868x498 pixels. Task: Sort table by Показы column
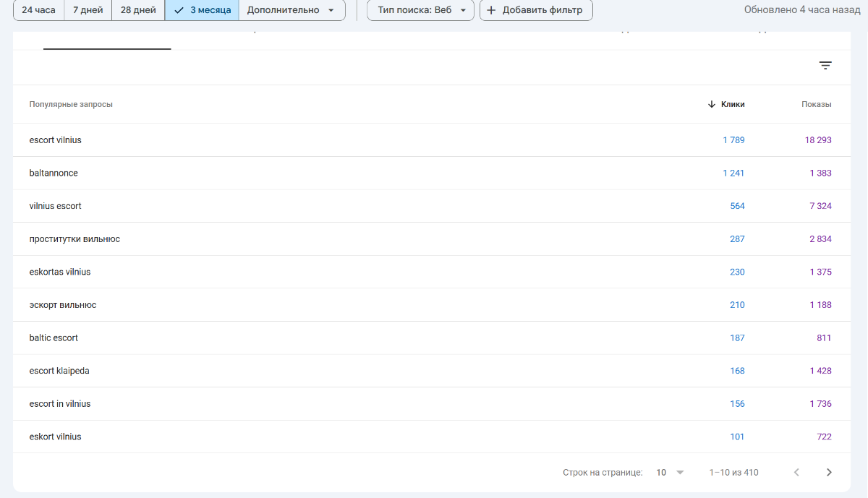point(816,104)
